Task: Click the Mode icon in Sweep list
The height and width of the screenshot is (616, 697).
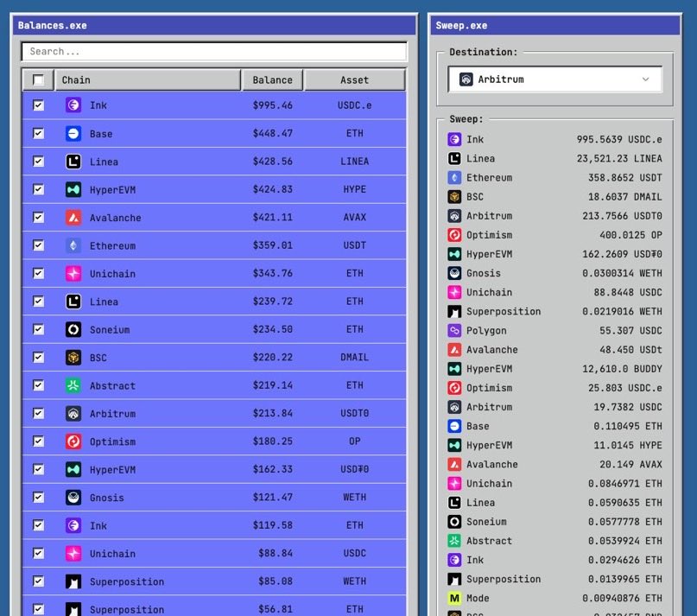Action: coord(454,598)
